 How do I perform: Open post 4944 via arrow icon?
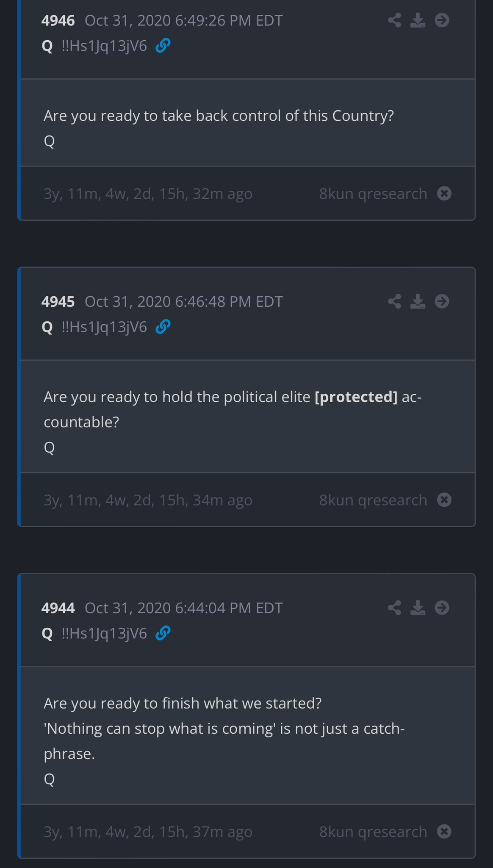[442, 608]
